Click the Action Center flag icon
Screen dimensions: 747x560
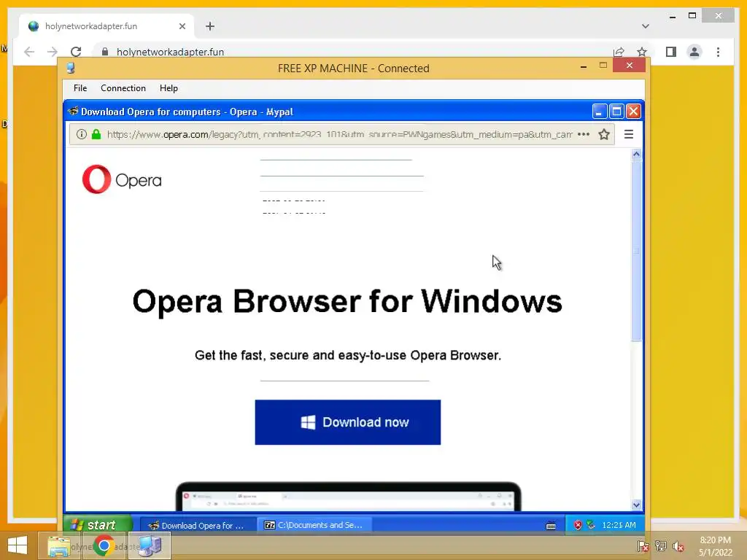coord(643,546)
